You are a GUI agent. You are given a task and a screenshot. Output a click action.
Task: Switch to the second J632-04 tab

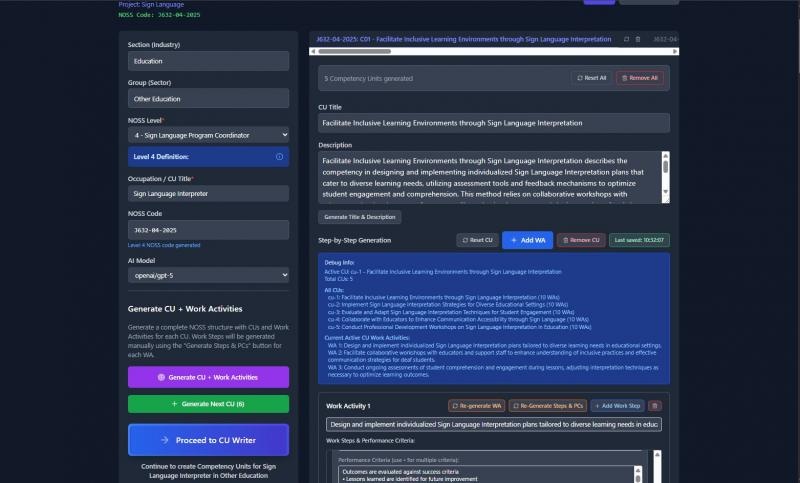pyautogui.click(x=666, y=39)
